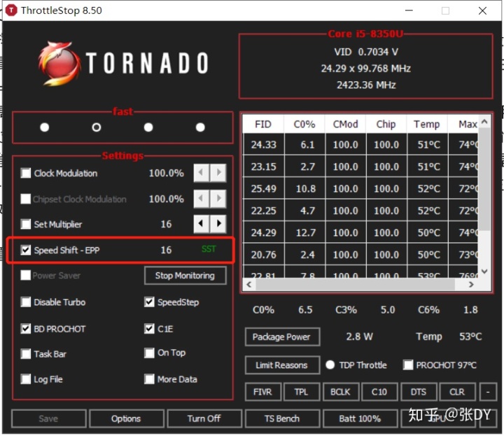Check the Power Saver checkbox
Viewport: 504px width, 436px height.
tap(26, 275)
